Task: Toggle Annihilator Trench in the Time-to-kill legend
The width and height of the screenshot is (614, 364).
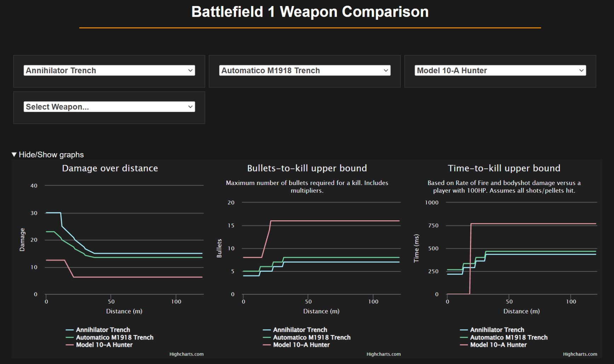Action: 492,330
